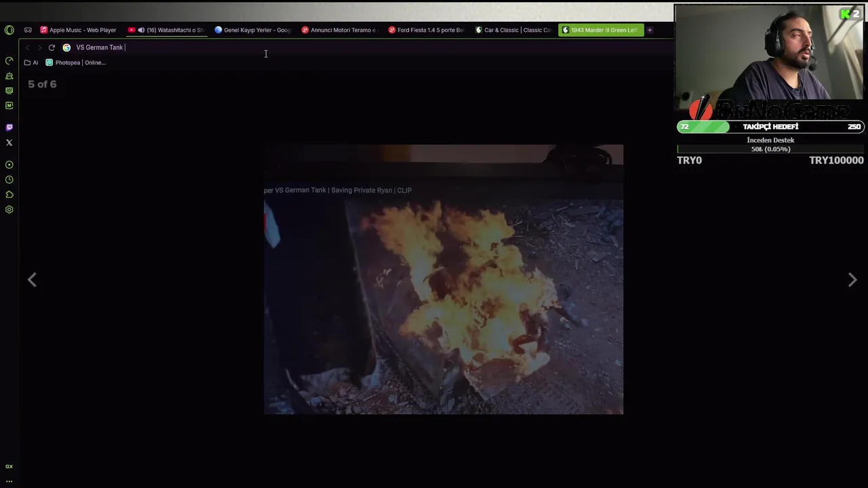The height and width of the screenshot is (488, 868).
Task: Switch to Ford Fiesta 1.4 5 porte tab
Action: (426, 30)
